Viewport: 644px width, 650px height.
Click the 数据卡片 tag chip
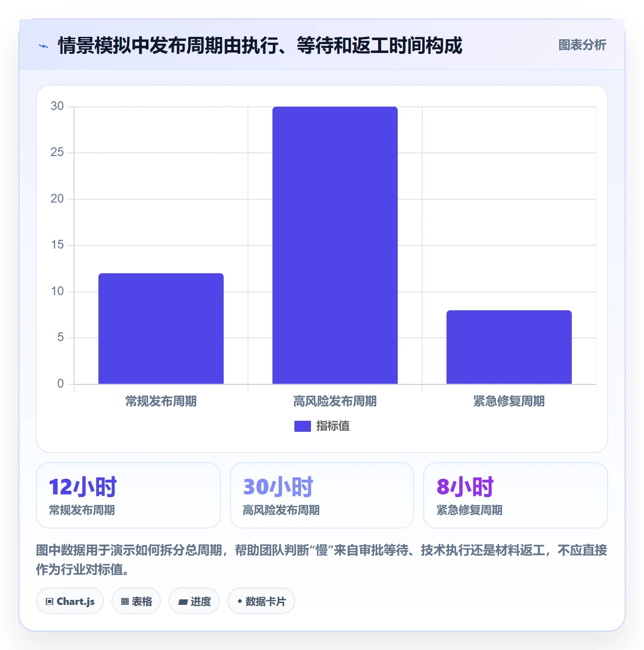[261, 601]
